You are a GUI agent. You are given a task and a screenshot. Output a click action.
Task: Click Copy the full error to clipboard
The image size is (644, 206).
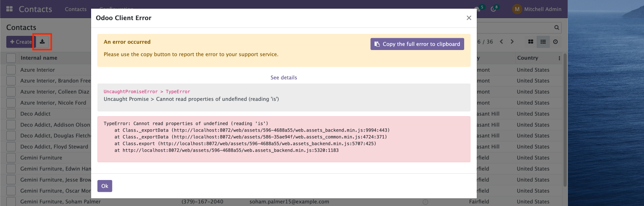(x=417, y=44)
